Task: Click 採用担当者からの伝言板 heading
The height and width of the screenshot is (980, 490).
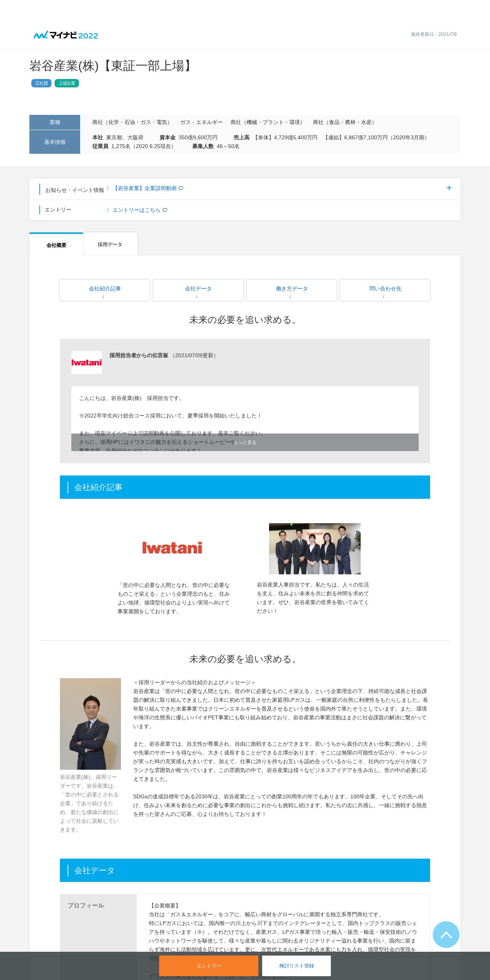Action: coord(139,355)
